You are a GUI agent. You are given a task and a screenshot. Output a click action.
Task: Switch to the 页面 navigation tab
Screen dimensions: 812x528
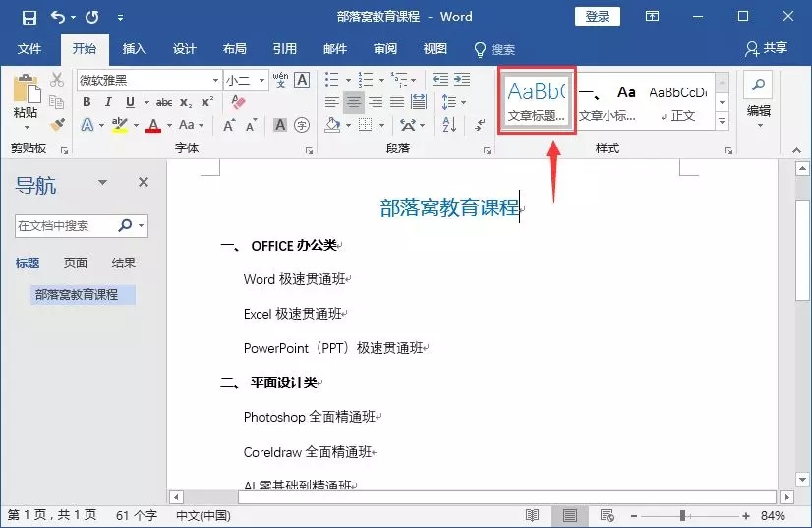(75, 263)
